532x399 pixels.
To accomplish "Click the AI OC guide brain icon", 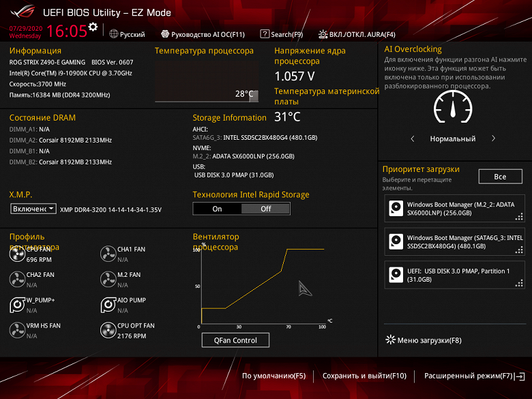I will tap(165, 34).
